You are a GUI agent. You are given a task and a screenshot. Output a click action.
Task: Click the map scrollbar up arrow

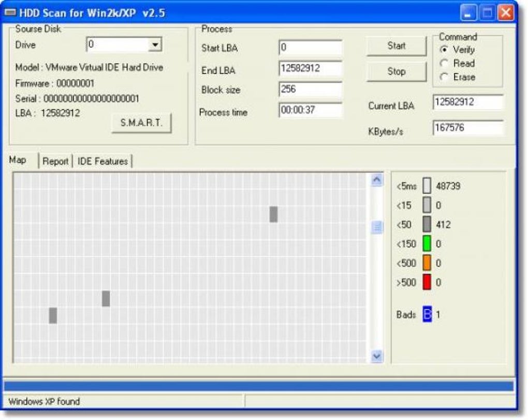tap(377, 180)
